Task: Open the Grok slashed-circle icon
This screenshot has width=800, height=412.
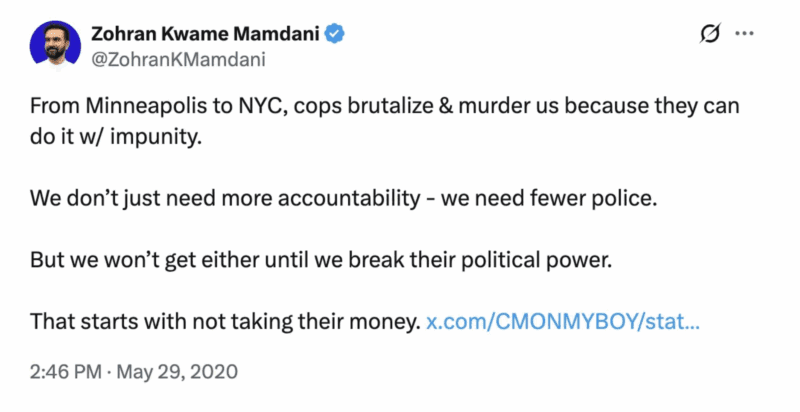Action: (710, 34)
